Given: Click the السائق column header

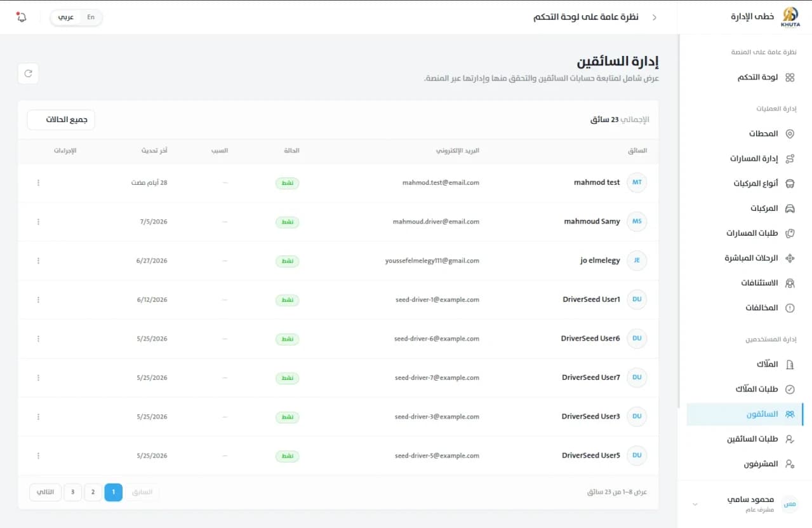Looking at the screenshot, I should 637,151.
